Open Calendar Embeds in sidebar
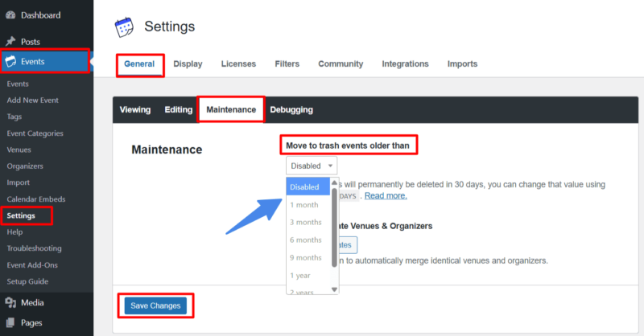The width and height of the screenshot is (644, 336). pyautogui.click(x=35, y=199)
